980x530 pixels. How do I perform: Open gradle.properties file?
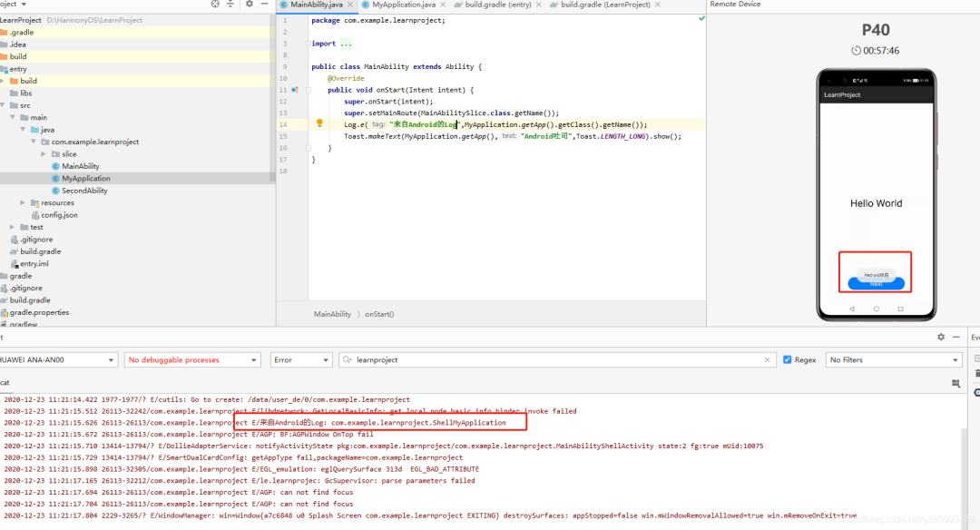click(x=39, y=312)
